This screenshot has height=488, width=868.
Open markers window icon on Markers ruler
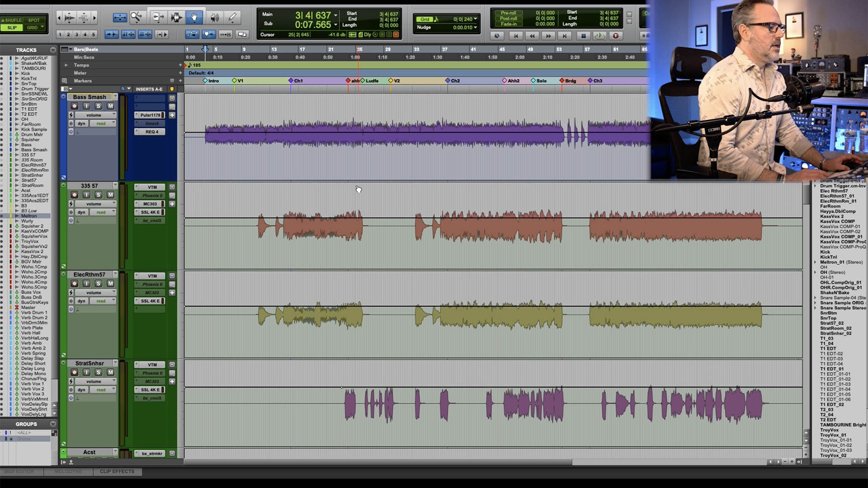(64, 81)
